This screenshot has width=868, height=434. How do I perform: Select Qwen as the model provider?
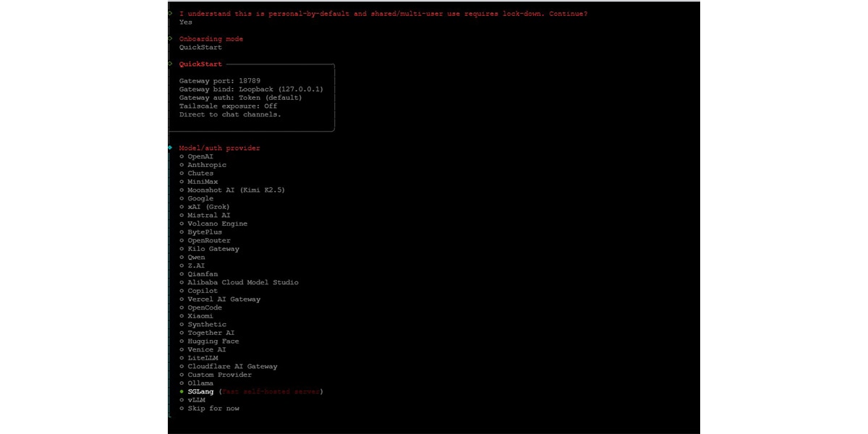(x=195, y=257)
